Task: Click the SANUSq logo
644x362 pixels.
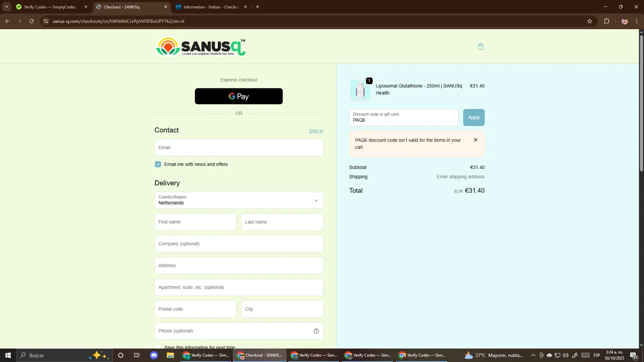Action: (200, 46)
